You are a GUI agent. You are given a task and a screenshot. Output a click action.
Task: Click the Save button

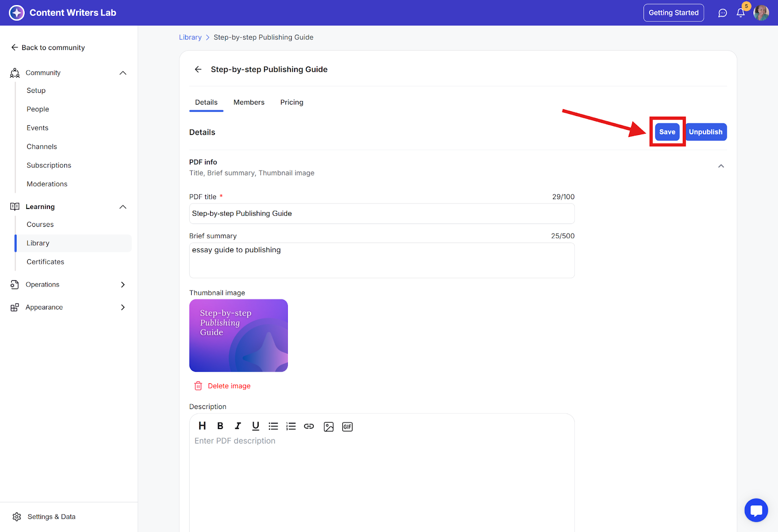point(667,132)
